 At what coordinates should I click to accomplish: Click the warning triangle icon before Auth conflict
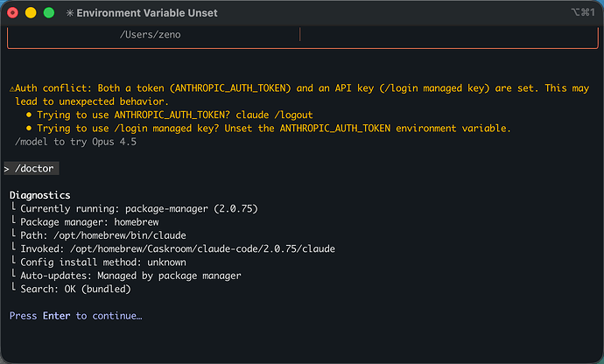[12, 89]
